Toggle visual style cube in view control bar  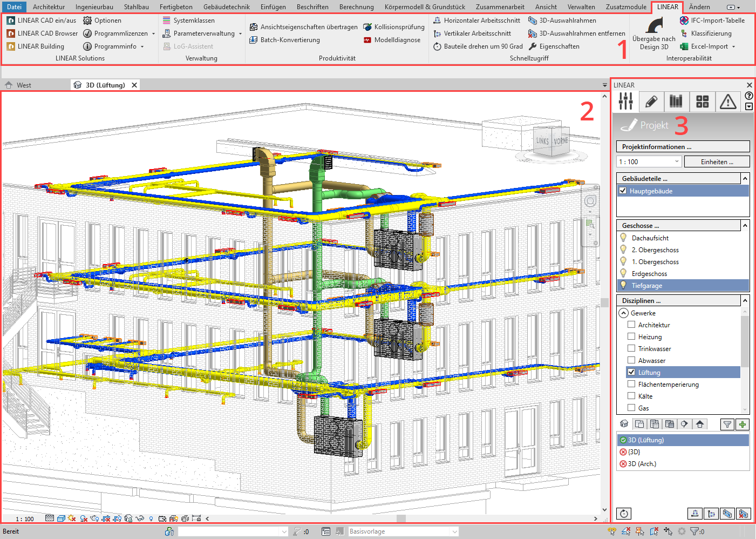pos(61,518)
